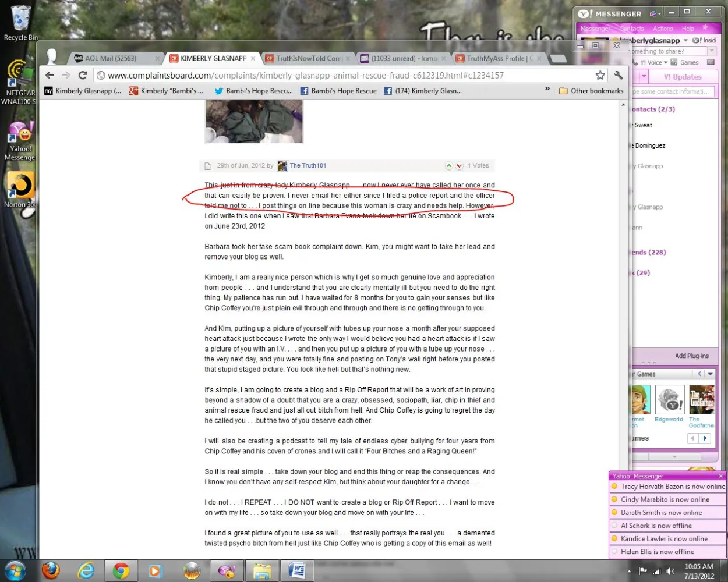The width and height of the screenshot is (728, 582).
Task: Click the star icon in Messenger's menu bar
Action: coord(705,27)
